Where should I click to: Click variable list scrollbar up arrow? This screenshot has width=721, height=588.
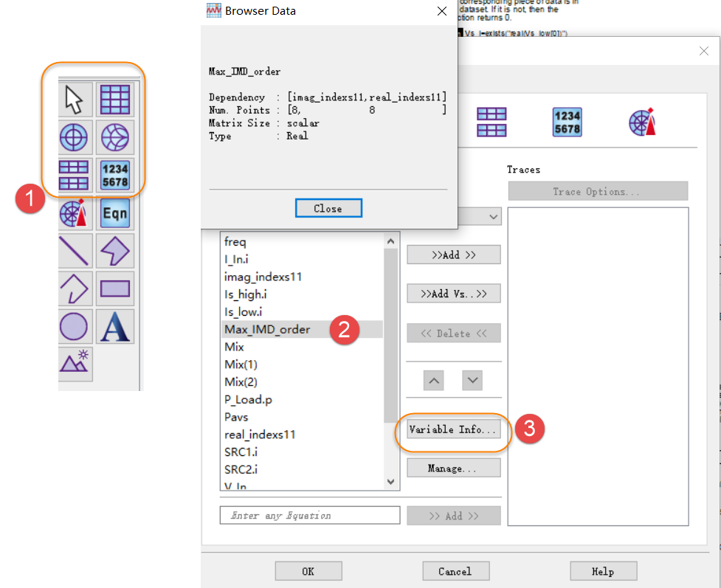391,241
